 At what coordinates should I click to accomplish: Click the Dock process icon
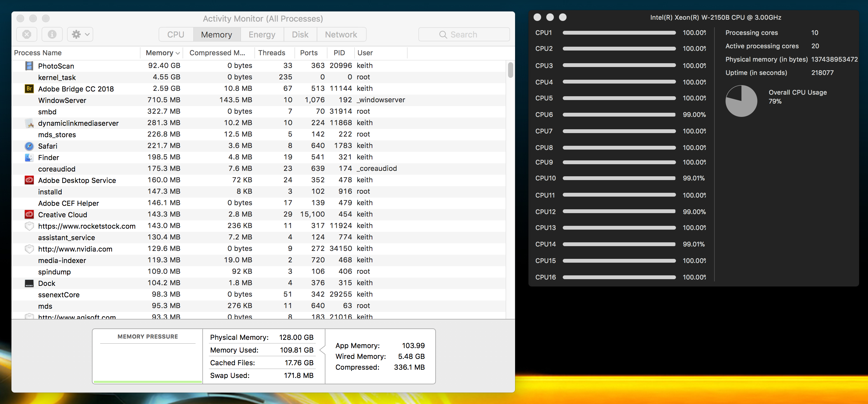pyautogui.click(x=29, y=283)
